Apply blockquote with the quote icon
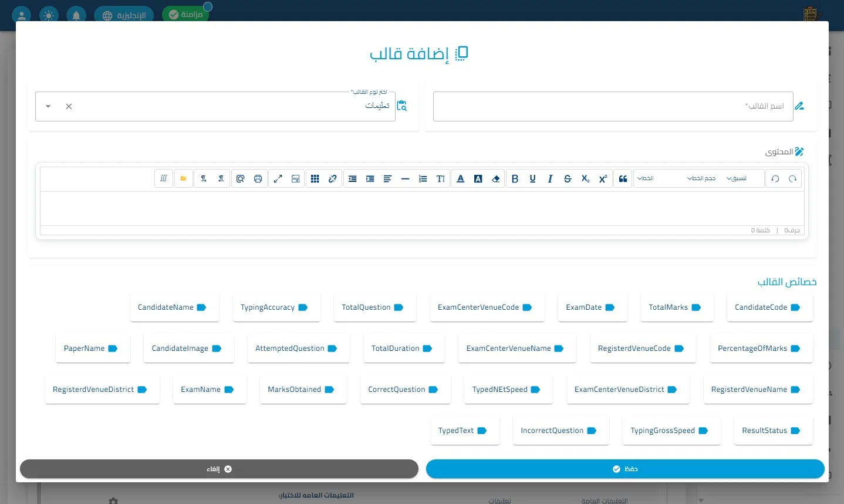 [x=623, y=178]
